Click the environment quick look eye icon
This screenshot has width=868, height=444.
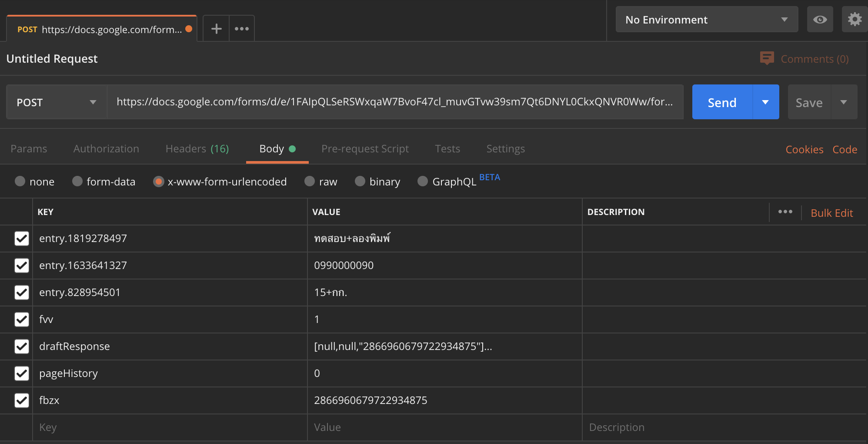coord(820,19)
